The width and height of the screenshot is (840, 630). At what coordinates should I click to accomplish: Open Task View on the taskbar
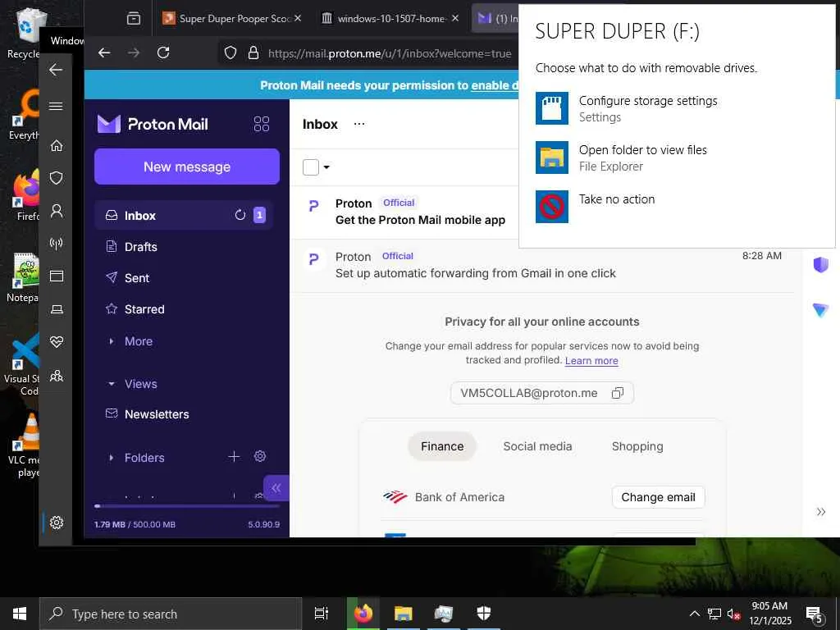[x=322, y=614]
